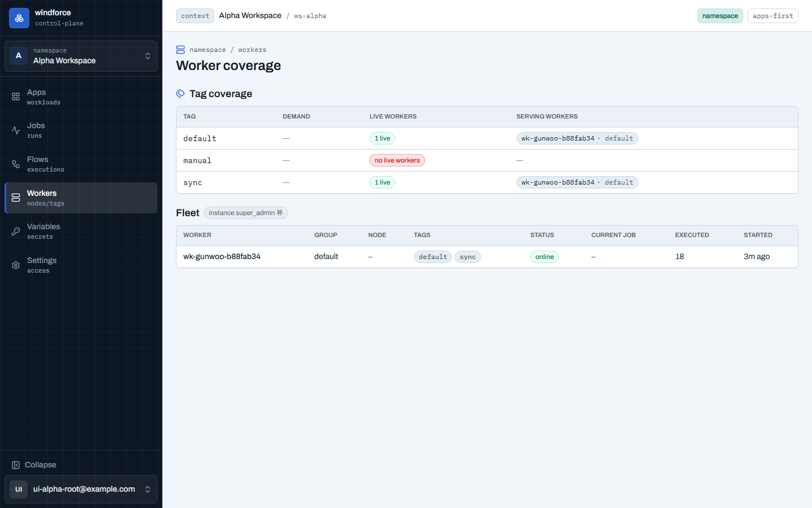Click the sync tag row name

point(192,183)
